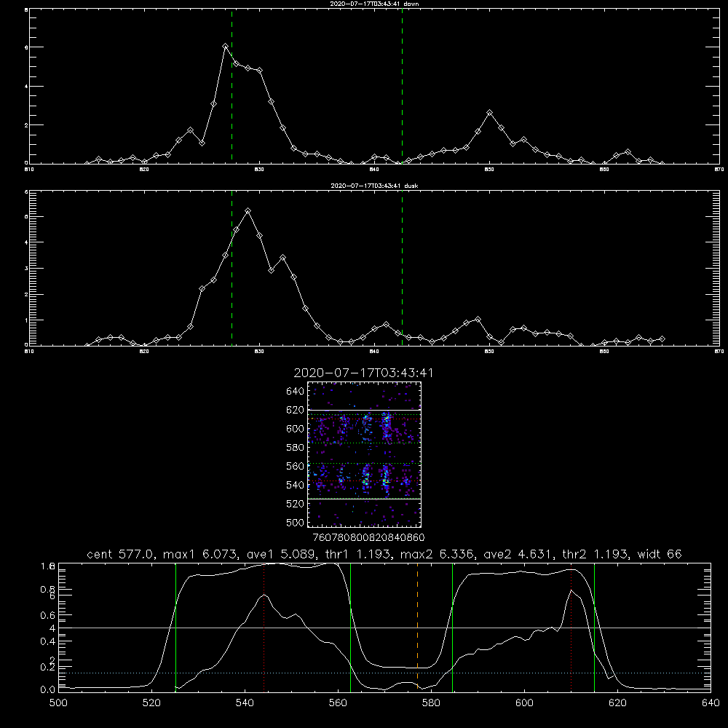Click the dawn plot's timestamp title at top

pyautogui.click(x=374, y=4)
